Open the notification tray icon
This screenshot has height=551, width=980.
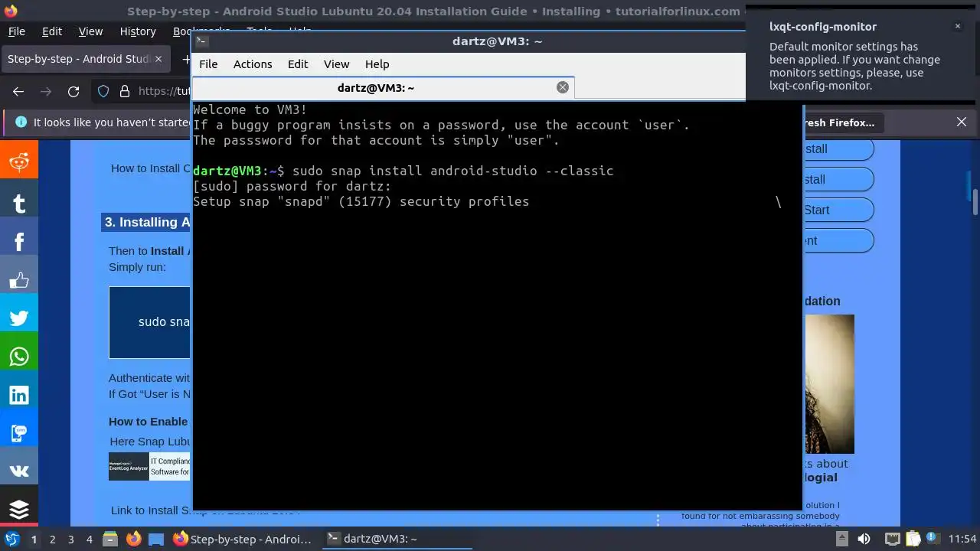click(933, 539)
